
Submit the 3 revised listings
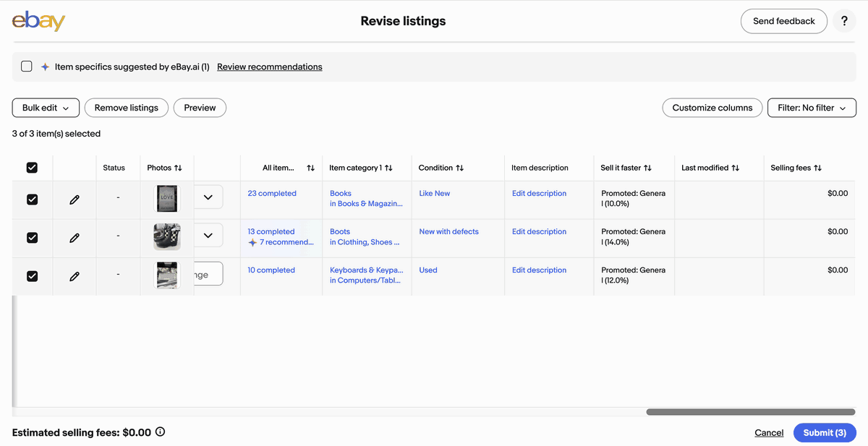coord(825,432)
